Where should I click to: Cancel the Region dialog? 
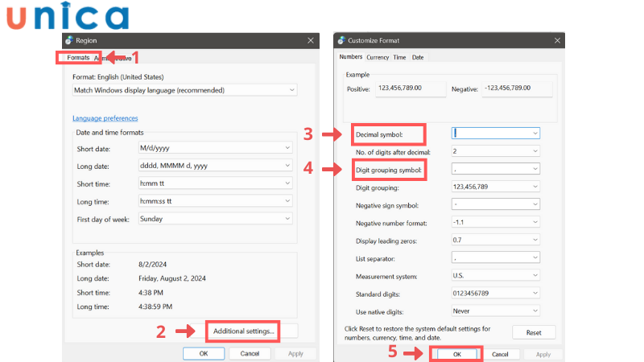(249, 353)
